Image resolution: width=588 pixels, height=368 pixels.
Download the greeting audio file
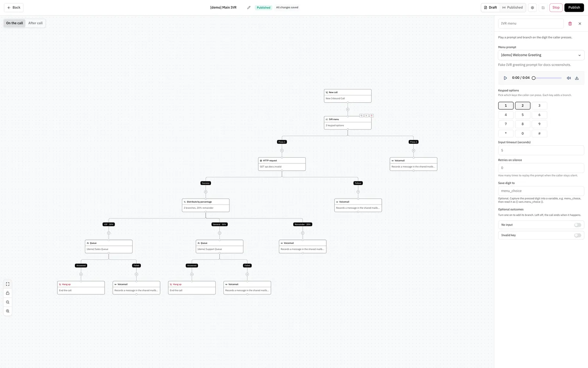(x=577, y=78)
